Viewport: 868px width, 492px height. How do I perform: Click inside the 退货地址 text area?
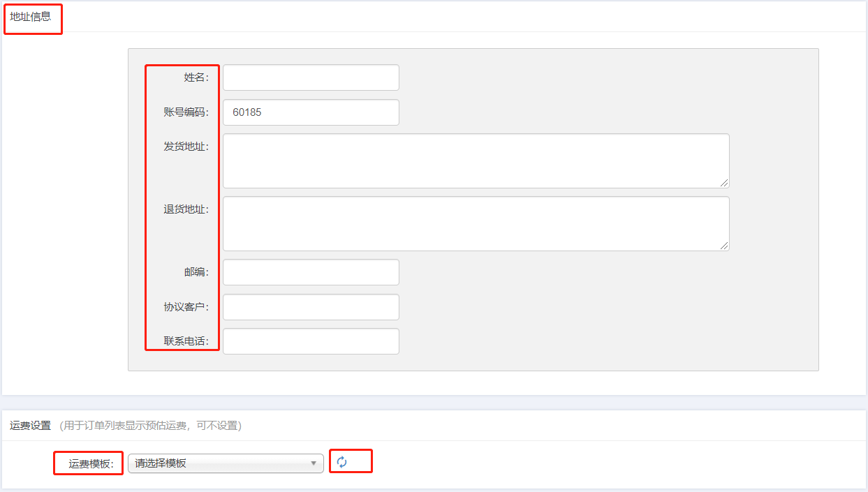(476, 223)
